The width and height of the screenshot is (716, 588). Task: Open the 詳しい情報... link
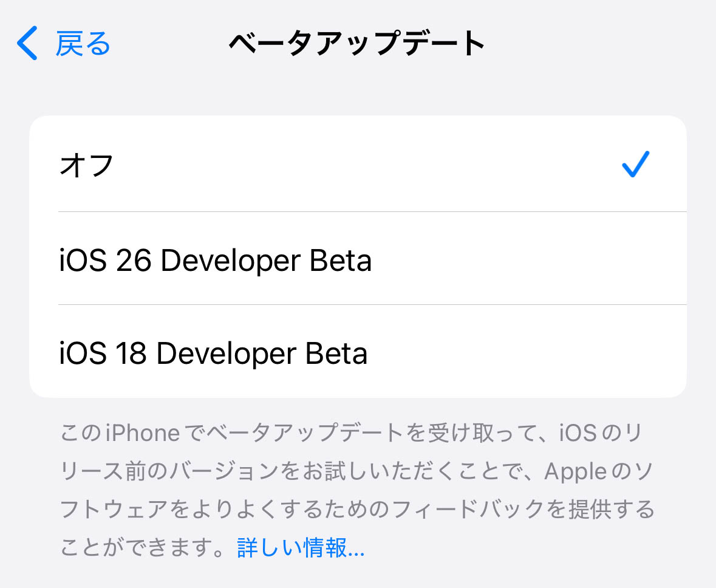(301, 549)
